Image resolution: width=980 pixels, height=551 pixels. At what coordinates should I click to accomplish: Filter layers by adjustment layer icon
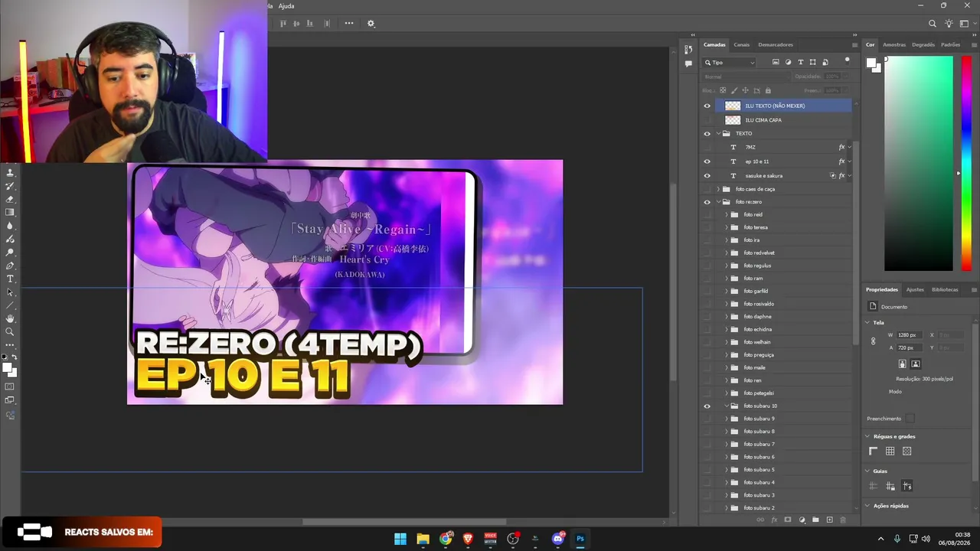coord(788,62)
